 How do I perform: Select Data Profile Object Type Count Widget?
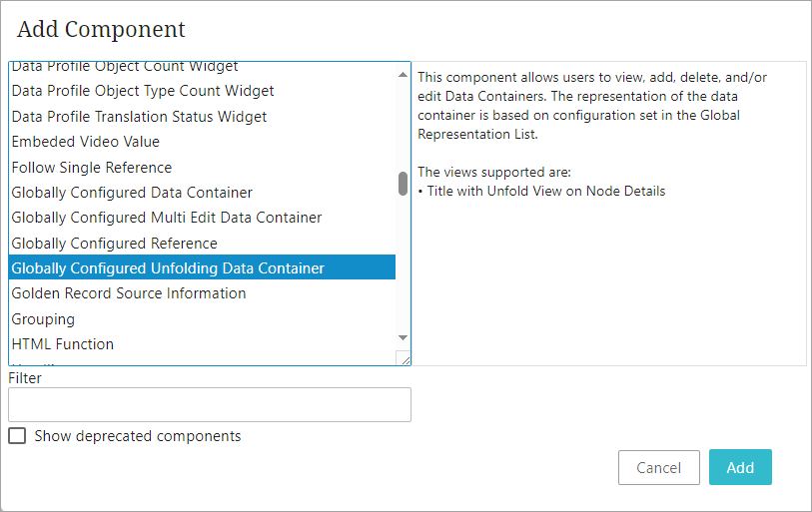pos(143,91)
